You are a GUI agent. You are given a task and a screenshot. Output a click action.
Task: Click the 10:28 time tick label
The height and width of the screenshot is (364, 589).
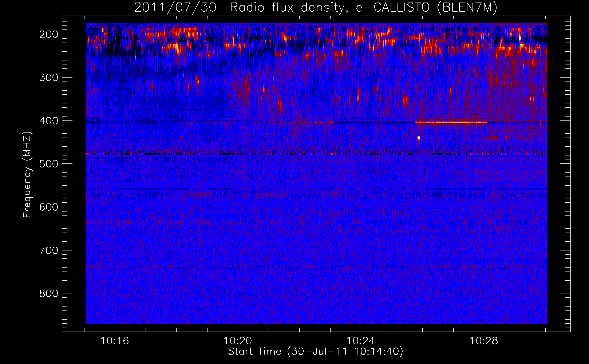pyautogui.click(x=484, y=341)
